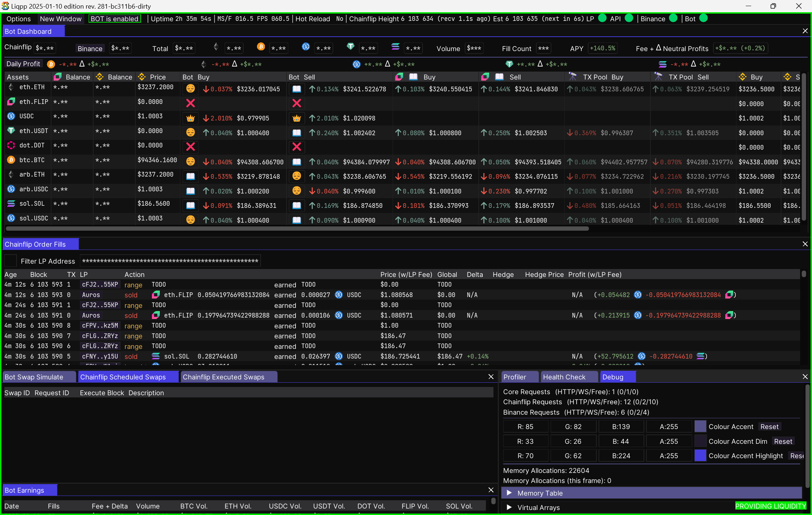
Task: Click the Hedge Price column header
Action: pos(544,274)
